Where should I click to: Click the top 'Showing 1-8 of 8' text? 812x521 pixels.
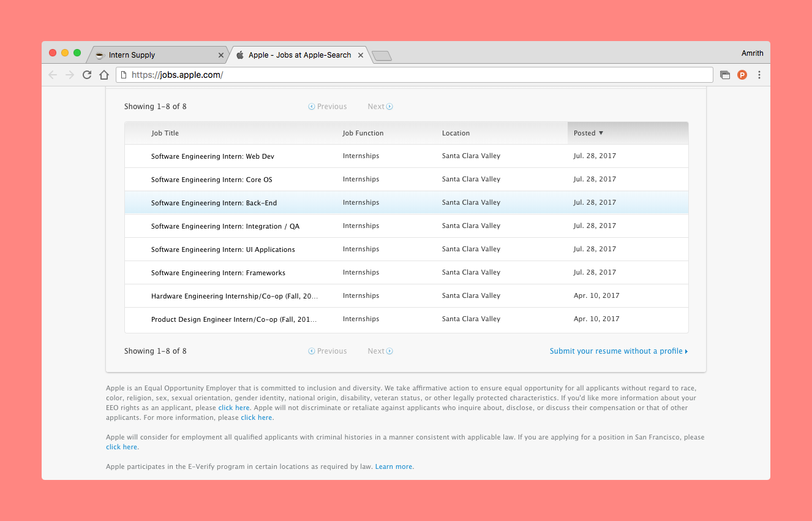point(156,107)
